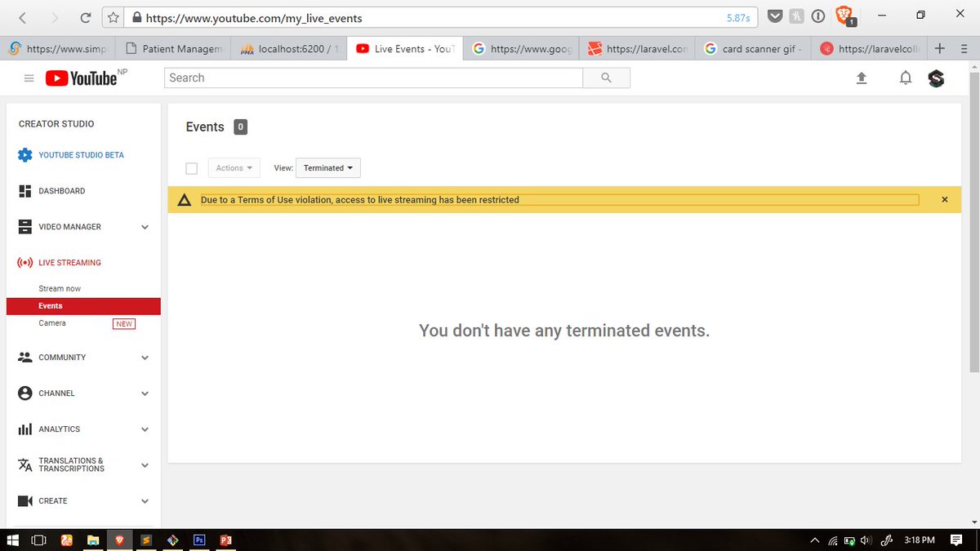Open the browser tab list menu icon
This screenshot has width=980, height=551.
(x=964, y=49)
